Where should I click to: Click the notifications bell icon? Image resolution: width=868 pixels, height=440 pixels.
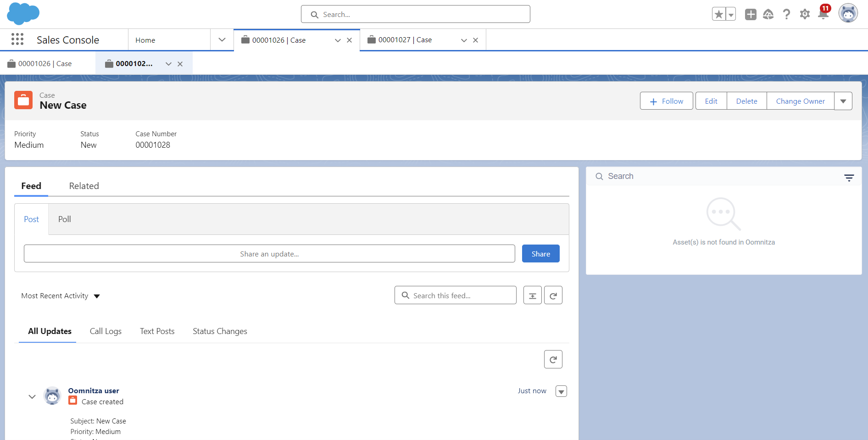(823, 14)
